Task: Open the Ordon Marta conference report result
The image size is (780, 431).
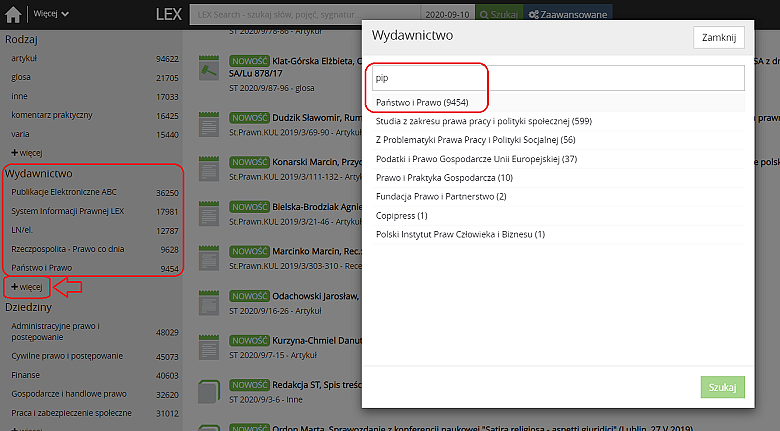Action: [x=483, y=428]
